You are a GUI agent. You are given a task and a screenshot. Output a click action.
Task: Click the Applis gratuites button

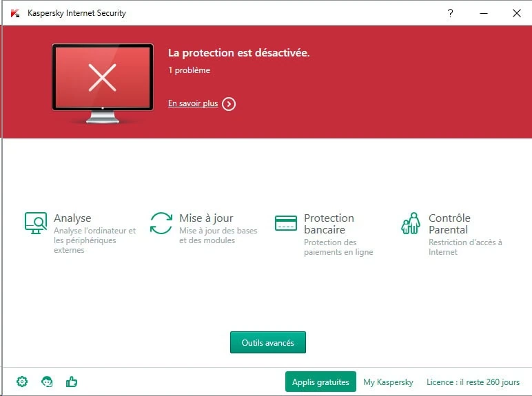320,382
